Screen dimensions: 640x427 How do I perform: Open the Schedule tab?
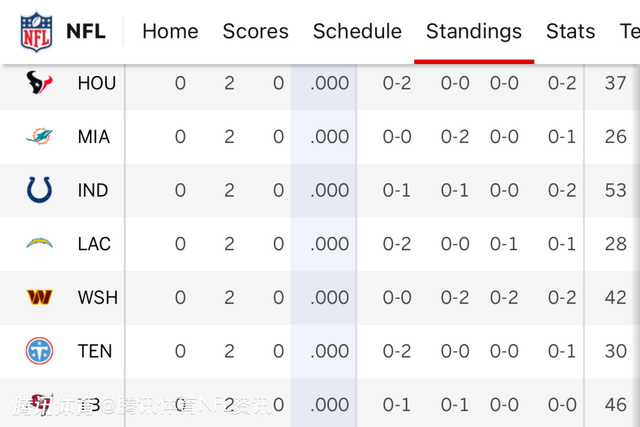[x=357, y=31]
